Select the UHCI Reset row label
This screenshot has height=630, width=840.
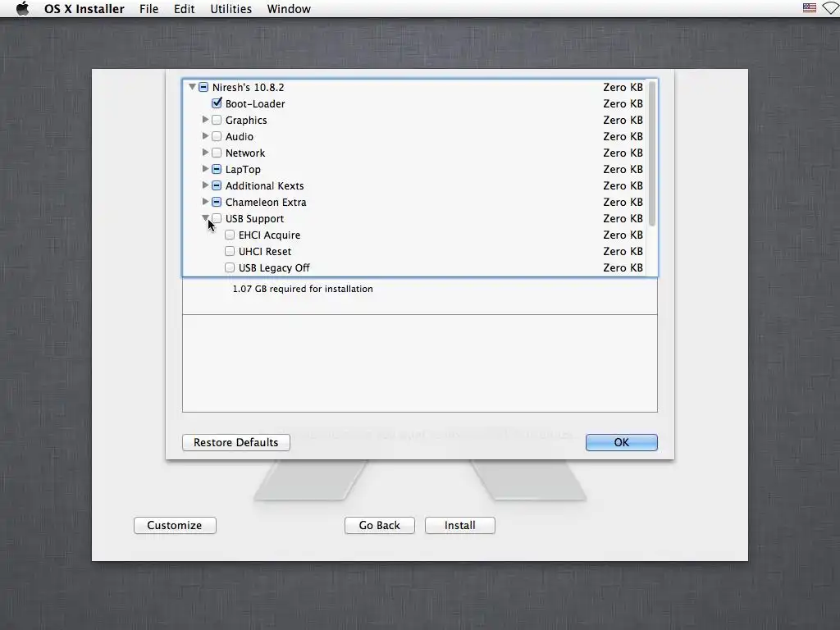(x=265, y=252)
